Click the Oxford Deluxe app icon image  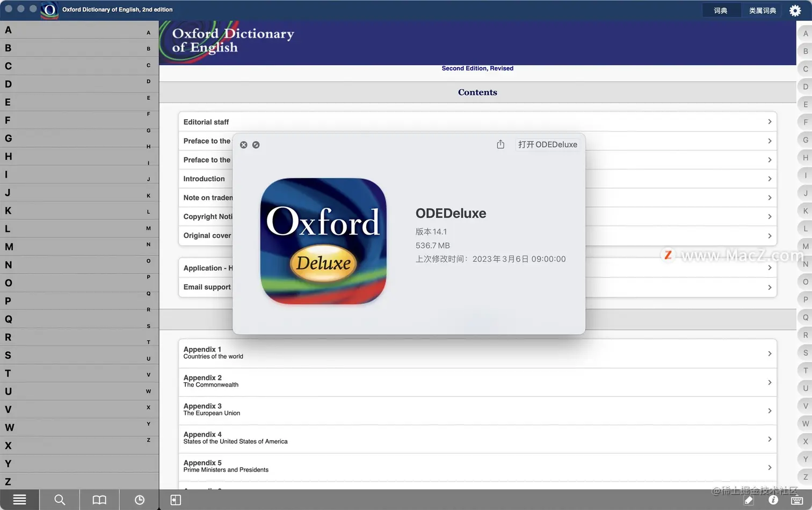[x=323, y=241]
